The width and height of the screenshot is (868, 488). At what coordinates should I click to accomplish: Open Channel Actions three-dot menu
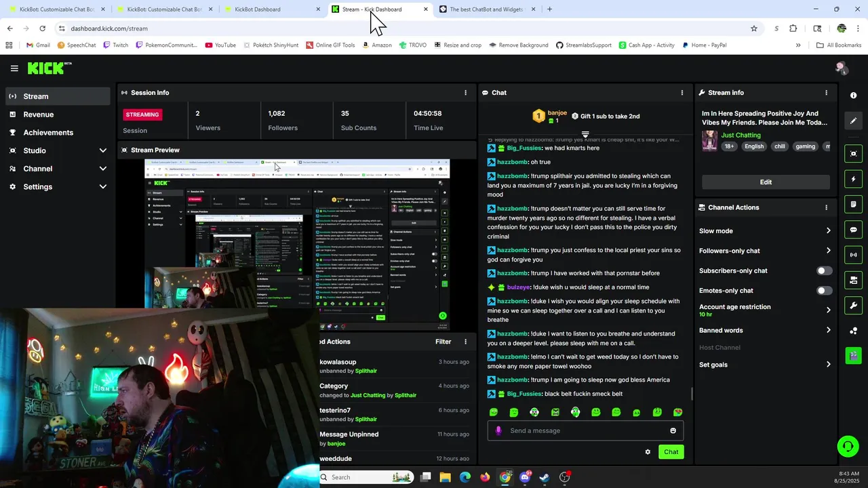[x=826, y=207]
